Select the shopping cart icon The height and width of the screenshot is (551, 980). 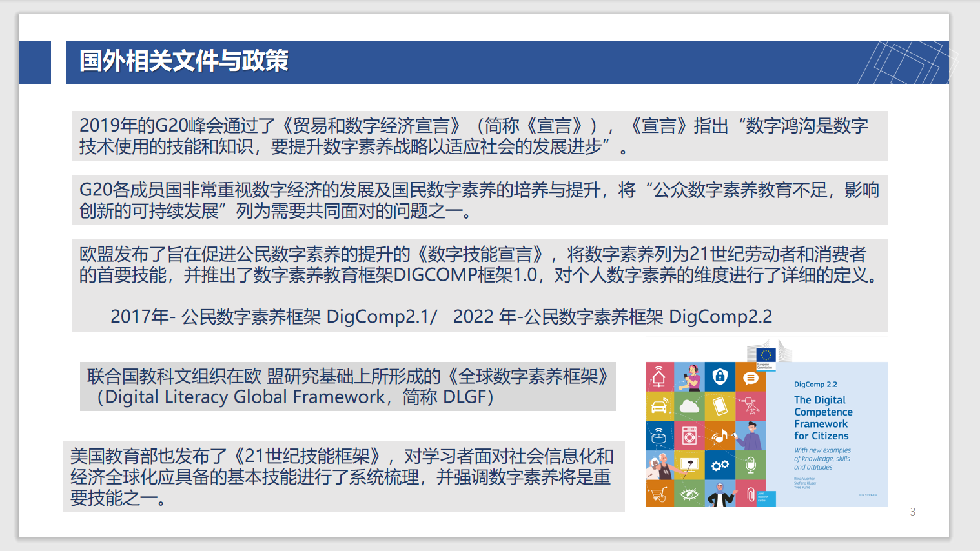tap(659, 495)
